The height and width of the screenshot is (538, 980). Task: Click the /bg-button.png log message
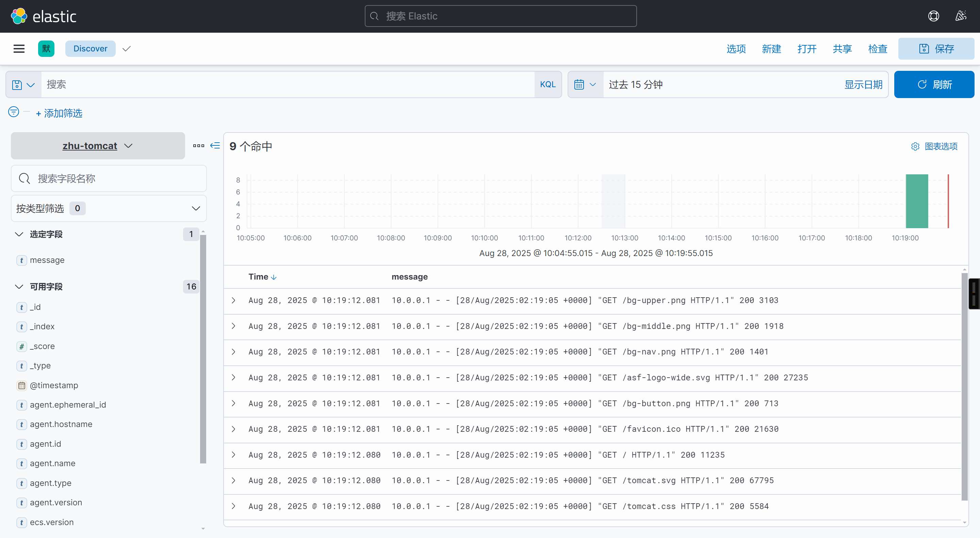[585, 403]
